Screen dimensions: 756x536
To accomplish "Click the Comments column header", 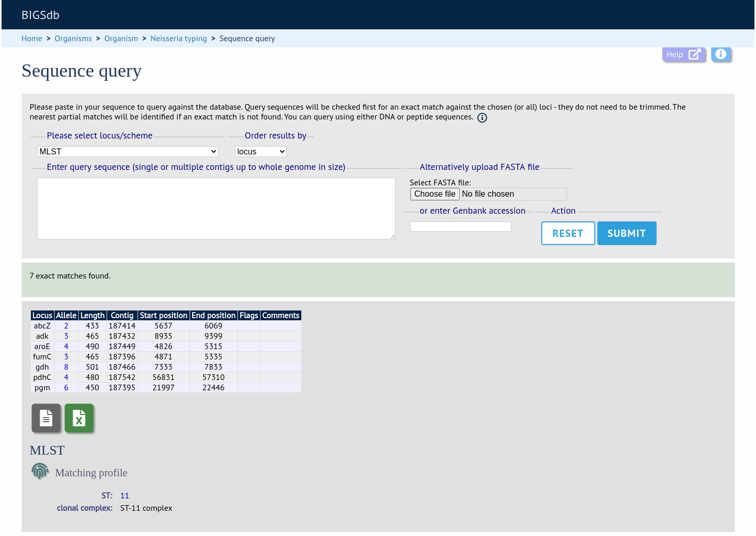I will click(281, 316).
